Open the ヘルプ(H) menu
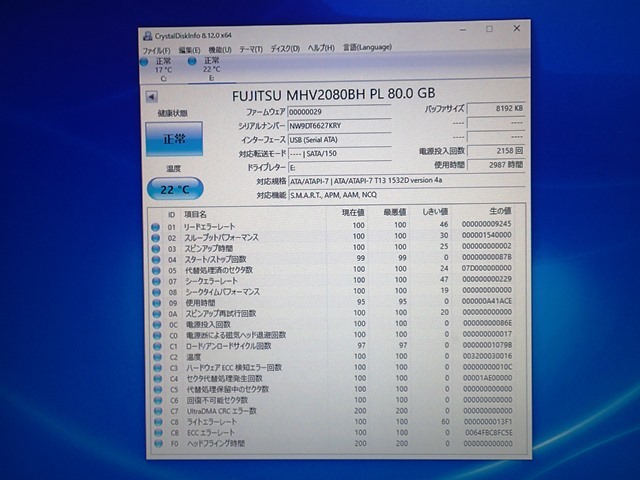This screenshot has width=640, height=480. (x=321, y=48)
